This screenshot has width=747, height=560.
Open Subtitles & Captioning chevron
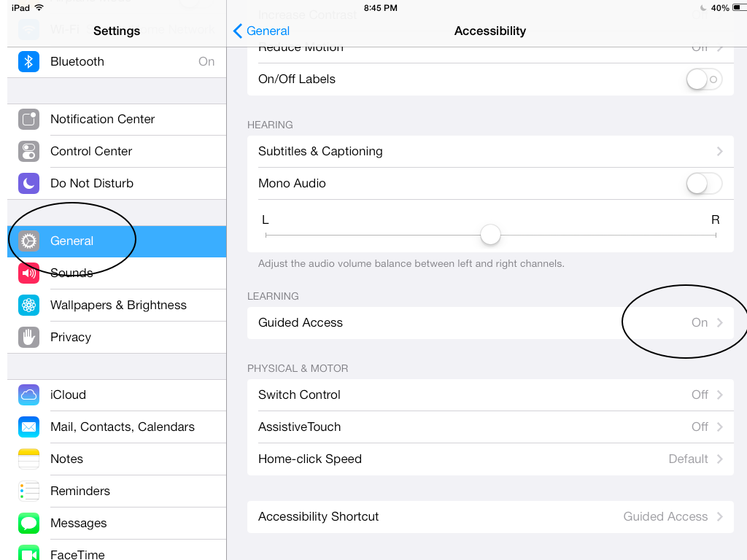pos(719,151)
